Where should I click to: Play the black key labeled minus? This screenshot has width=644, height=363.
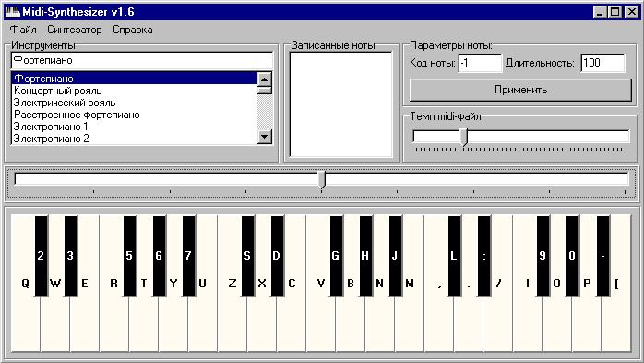click(602, 255)
